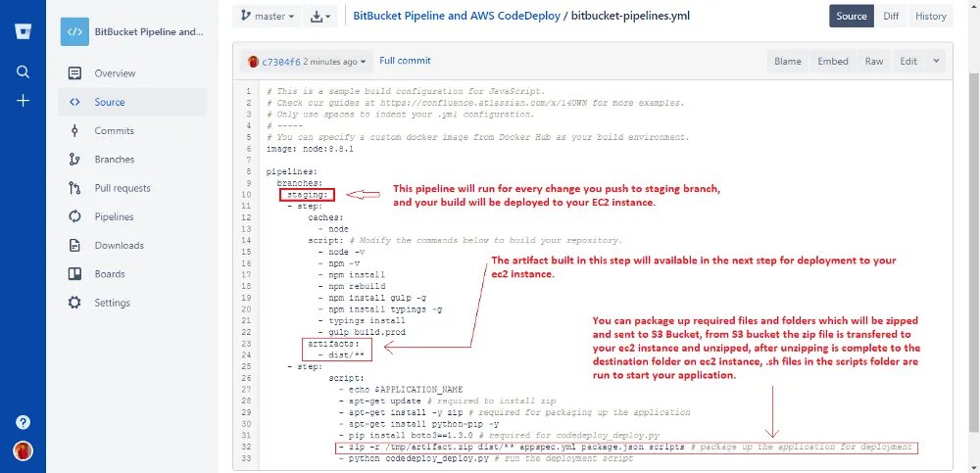Screen dimensions: 980x473
Task: Click the '- echo $APPLICATION_NAME' line
Action: 401,390
